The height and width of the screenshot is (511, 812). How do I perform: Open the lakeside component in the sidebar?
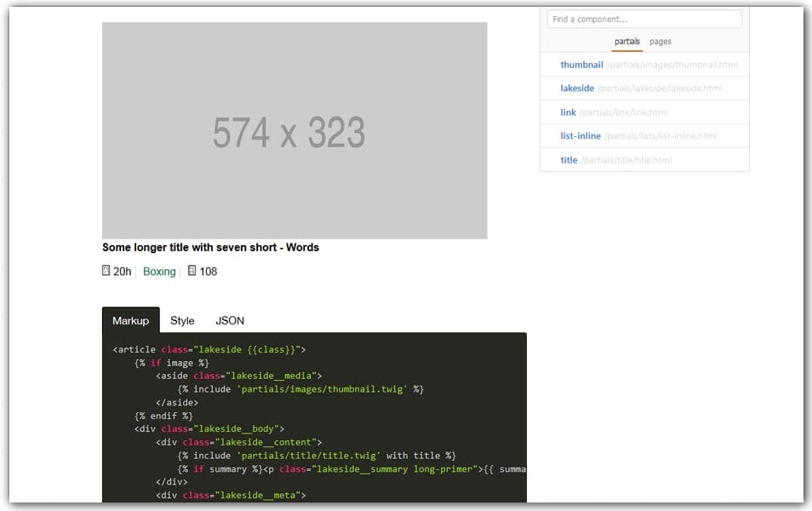pyautogui.click(x=577, y=88)
